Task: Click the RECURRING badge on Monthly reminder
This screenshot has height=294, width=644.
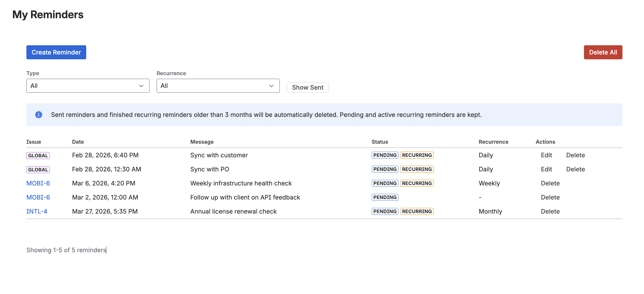Action: click(417, 211)
